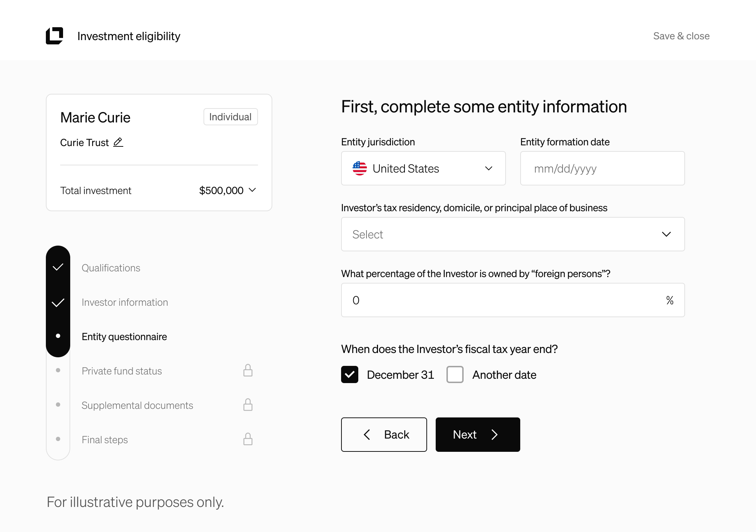
Task: Click the checkmark icon next to Qualifications
Action: (58, 267)
